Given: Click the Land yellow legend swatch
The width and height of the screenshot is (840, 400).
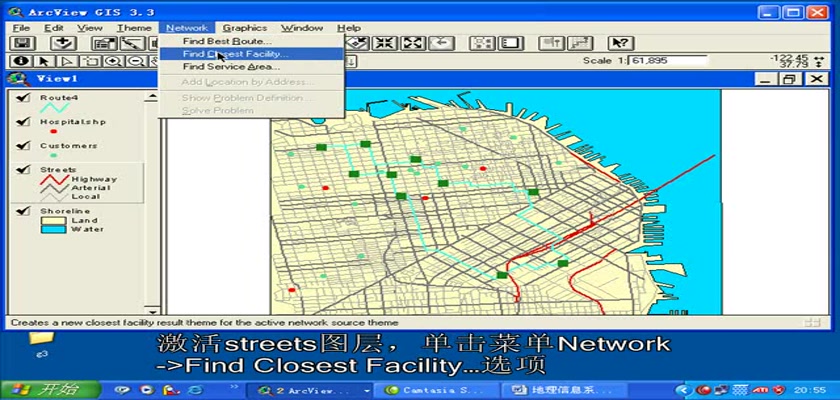Looking at the screenshot, I should [53, 221].
